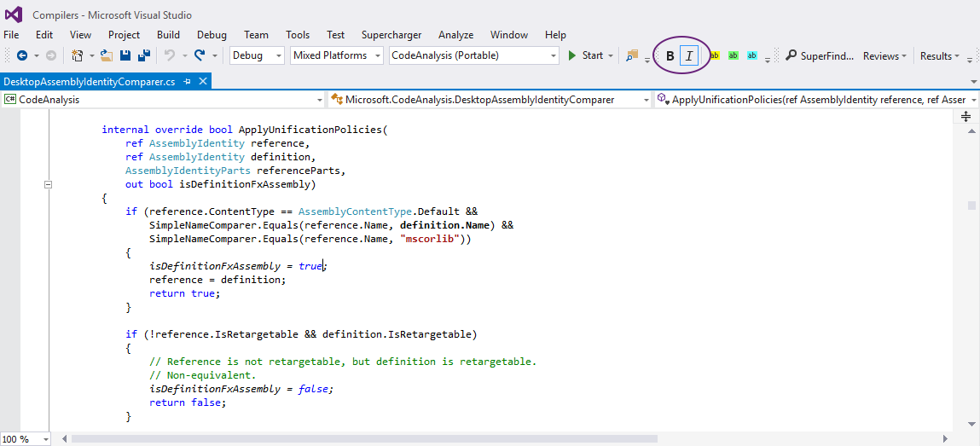This screenshot has height=446, width=980.
Task: Open the Build menu
Action: (x=168, y=35)
